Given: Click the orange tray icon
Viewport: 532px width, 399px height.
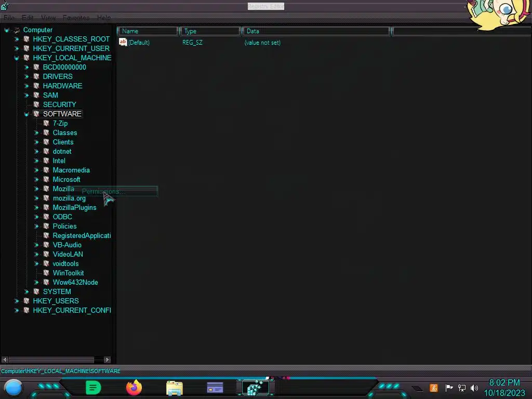Looking at the screenshot, I should click(x=434, y=388).
